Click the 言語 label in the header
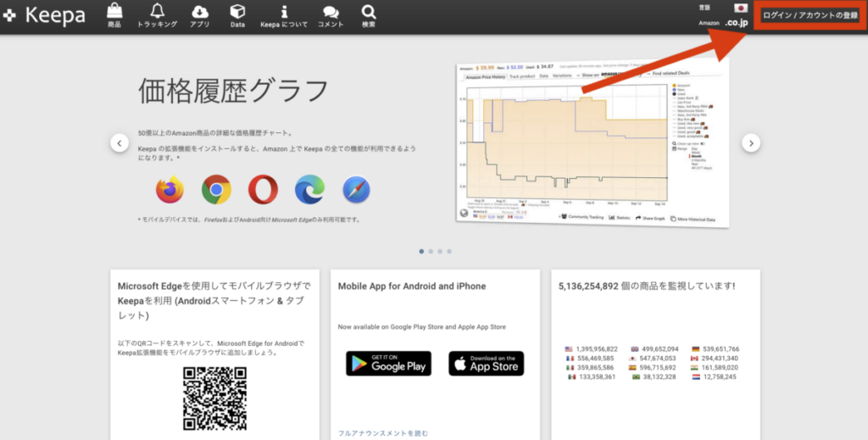868x440 pixels. click(704, 8)
